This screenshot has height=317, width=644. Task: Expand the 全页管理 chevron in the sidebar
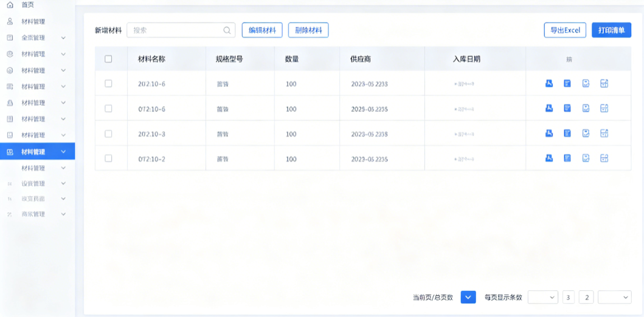pyautogui.click(x=63, y=38)
